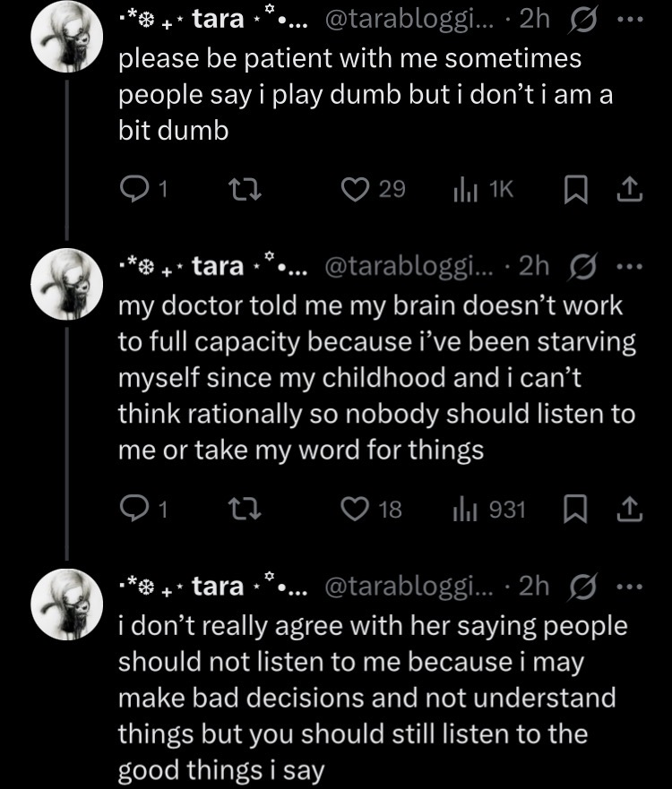
Task: Bookmark the "bit dumb" tweet
Action: [576, 189]
